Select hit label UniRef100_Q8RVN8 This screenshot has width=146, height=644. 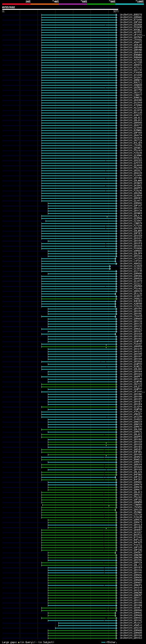(131, 50)
